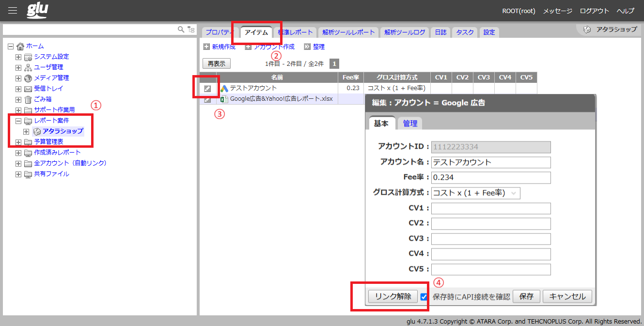Click the ごみ箱 trash can icon
644x326 pixels.
click(28, 100)
